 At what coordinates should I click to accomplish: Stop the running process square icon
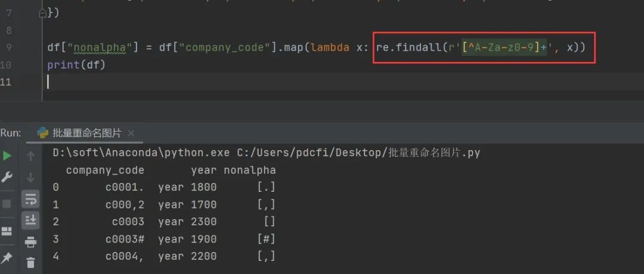[7, 204]
